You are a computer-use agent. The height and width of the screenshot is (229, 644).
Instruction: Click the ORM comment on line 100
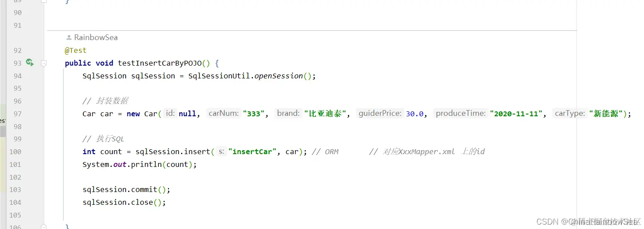(x=325, y=151)
